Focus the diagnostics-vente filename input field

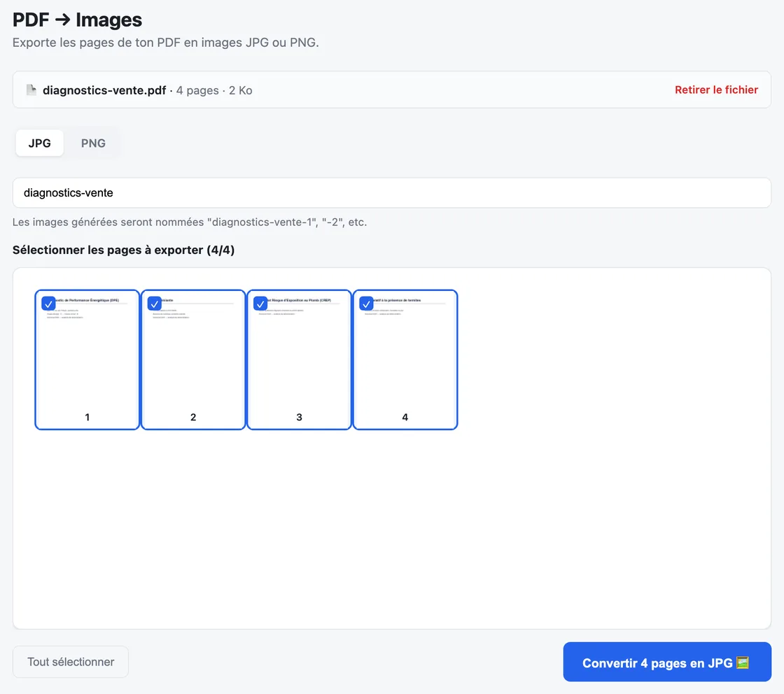(x=392, y=193)
